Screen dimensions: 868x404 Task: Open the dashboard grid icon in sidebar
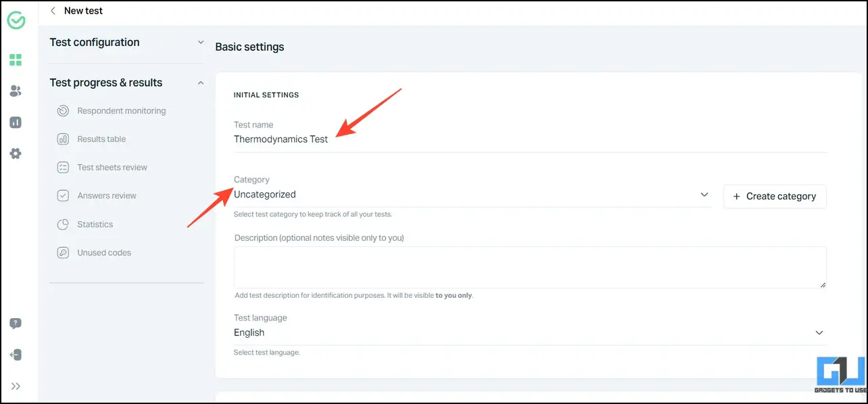(16, 60)
